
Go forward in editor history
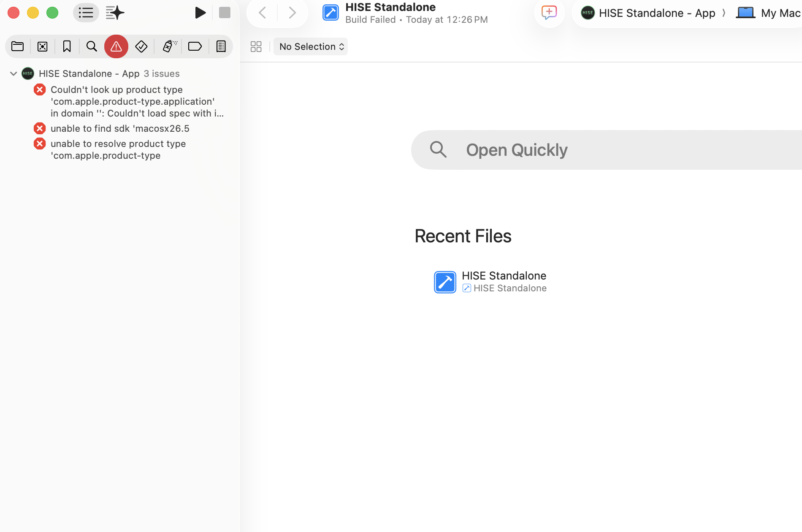(x=292, y=13)
